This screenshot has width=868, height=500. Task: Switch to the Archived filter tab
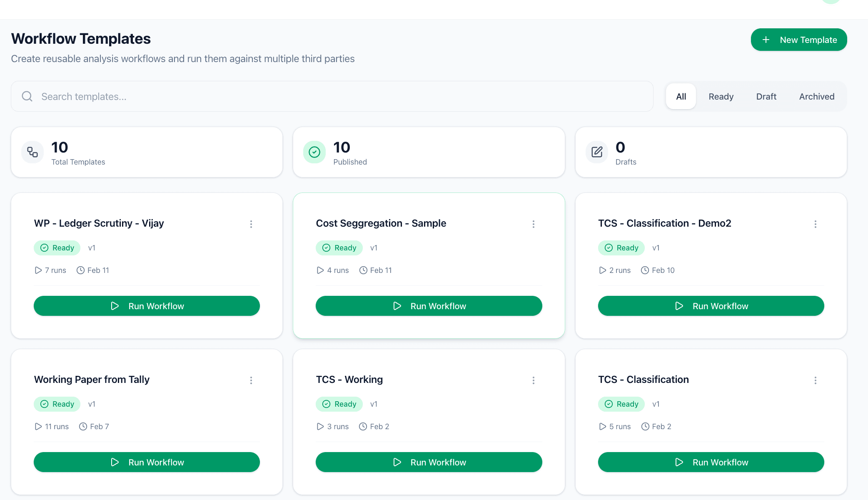tap(816, 96)
